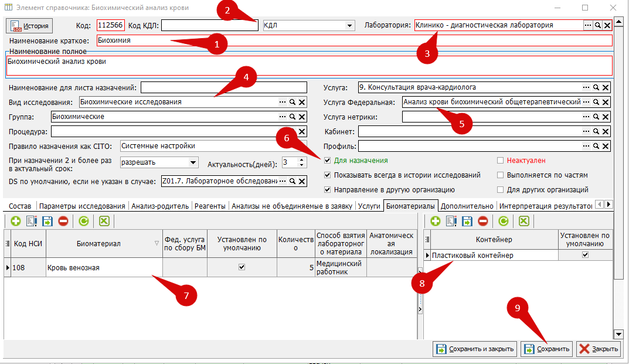Search the Лаборатория field with the magnifier icon

click(598, 25)
